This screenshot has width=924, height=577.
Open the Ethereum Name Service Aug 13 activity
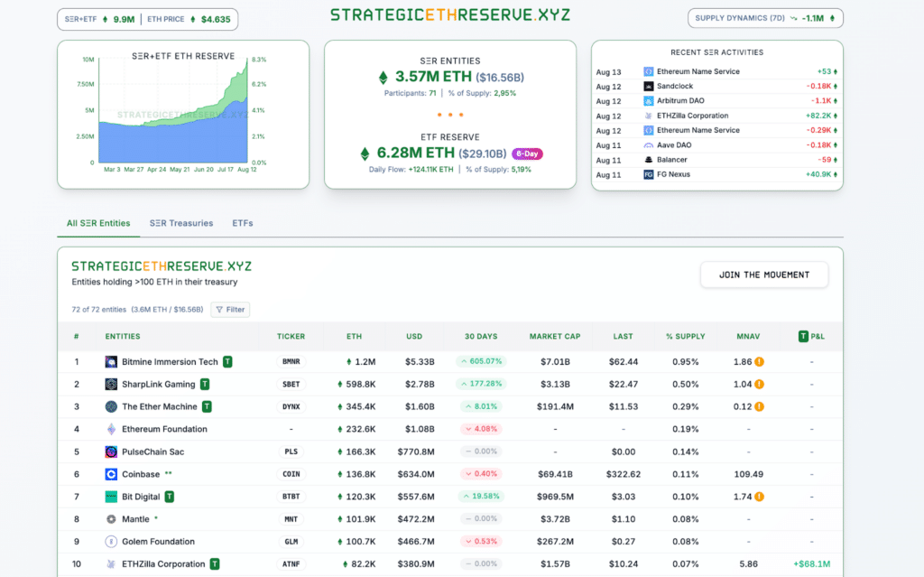click(717, 71)
